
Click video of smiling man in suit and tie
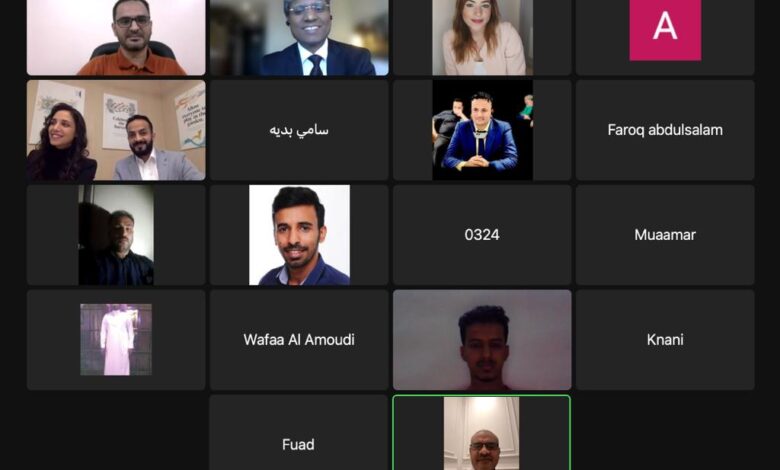tap(298, 37)
